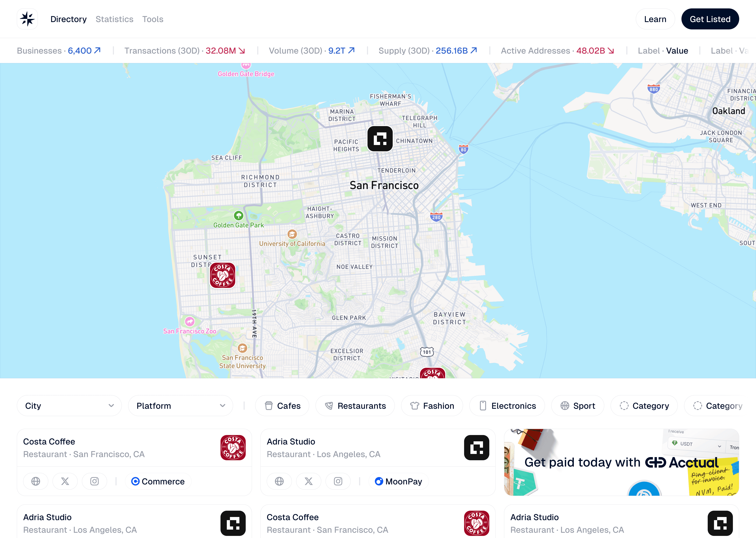
Task: Filter by Sport category
Action: (578, 405)
